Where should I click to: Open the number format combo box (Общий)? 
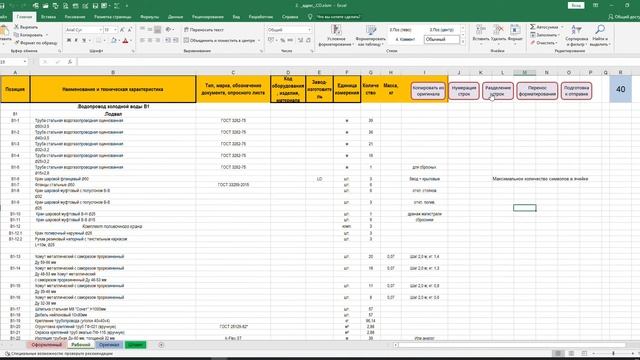289,30
